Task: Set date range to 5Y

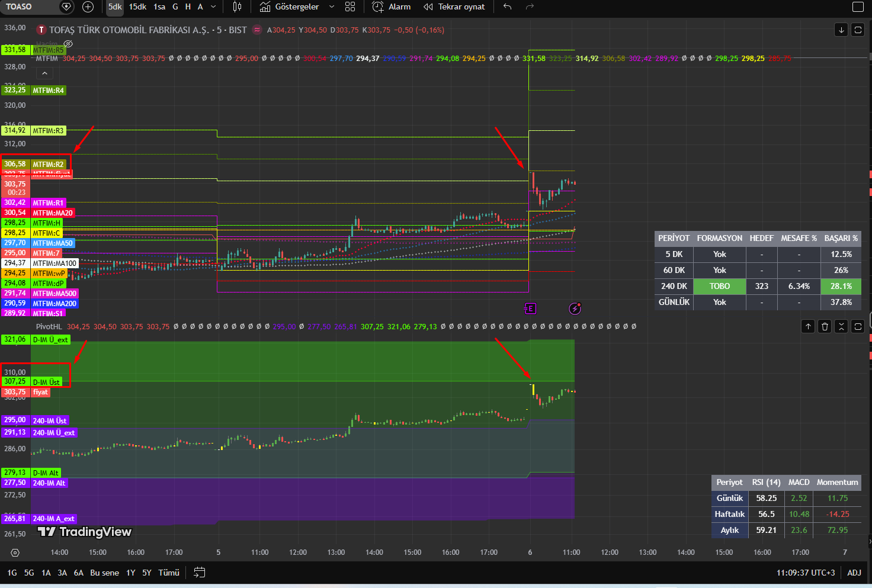Action: point(147,573)
